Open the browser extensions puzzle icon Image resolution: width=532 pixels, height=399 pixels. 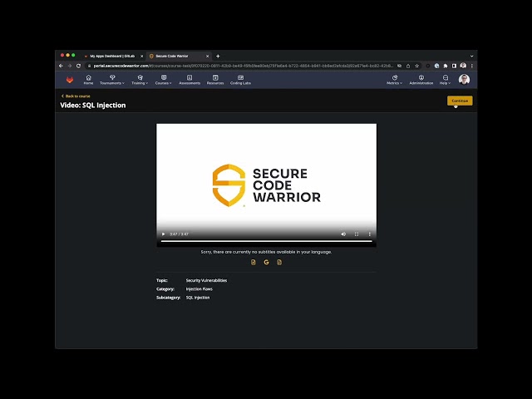446,66
